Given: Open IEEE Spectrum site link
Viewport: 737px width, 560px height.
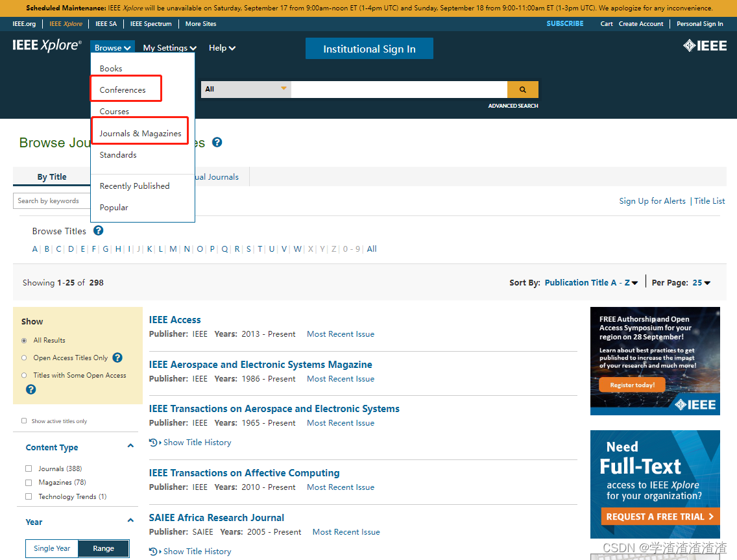Looking at the screenshot, I should pos(151,23).
